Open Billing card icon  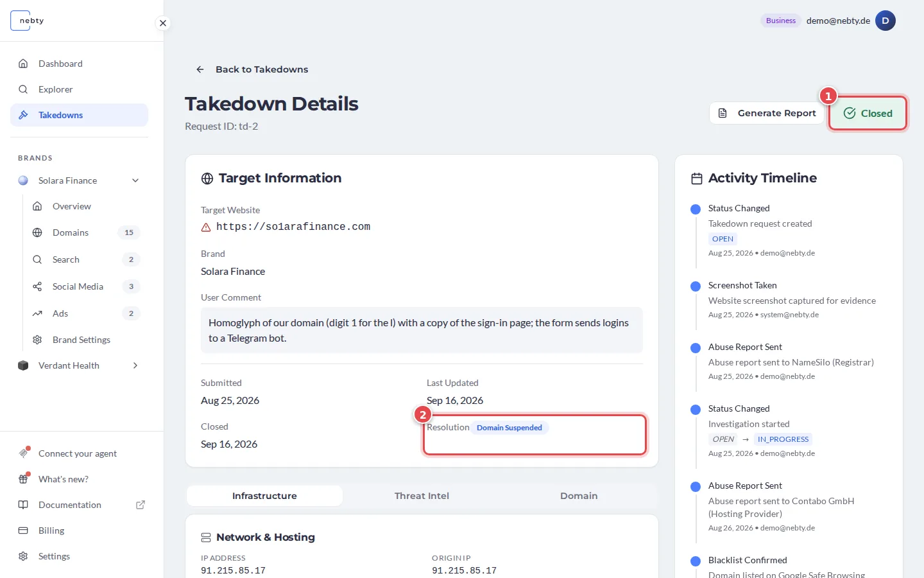click(x=23, y=530)
